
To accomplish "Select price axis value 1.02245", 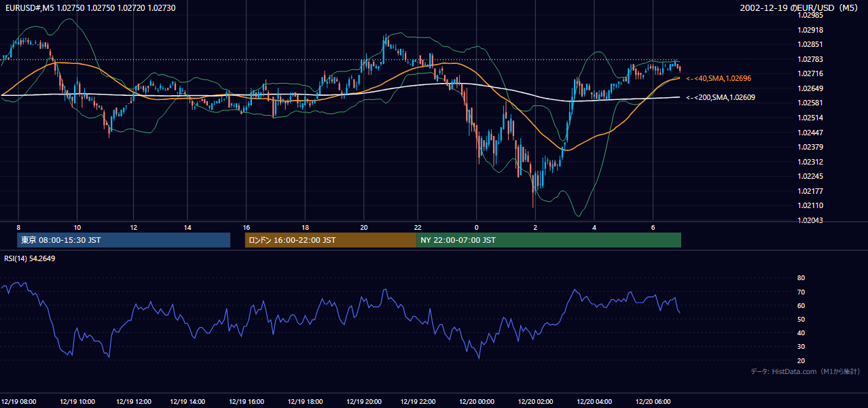I will 810,176.
